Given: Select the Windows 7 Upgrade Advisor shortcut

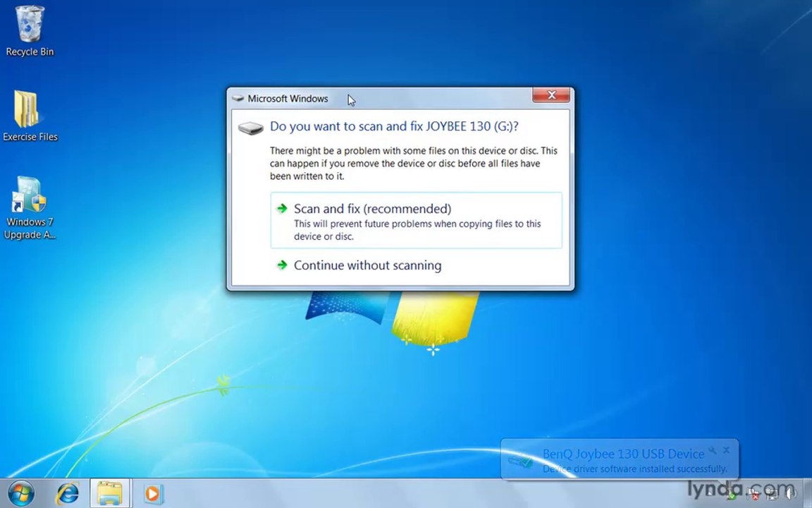Looking at the screenshot, I should [x=30, y=207].
